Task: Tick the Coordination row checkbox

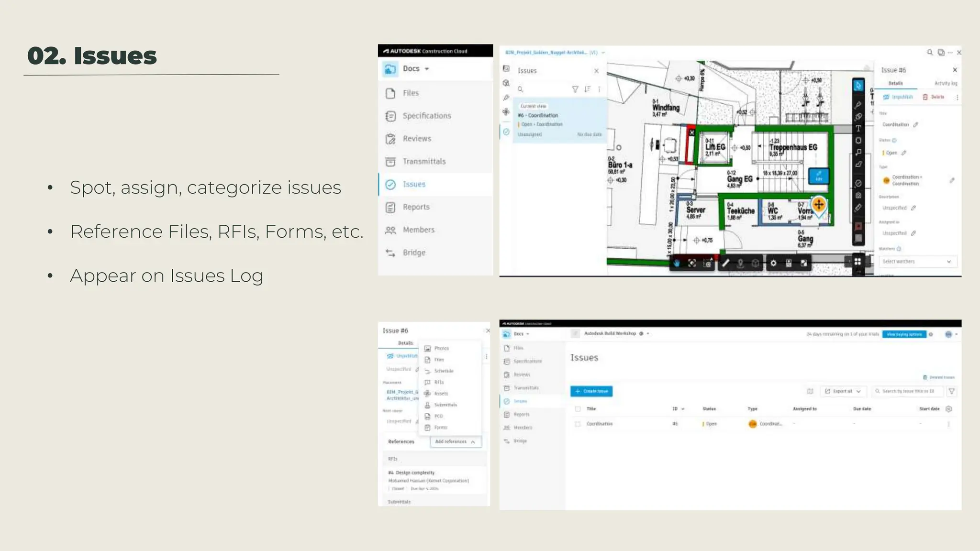Action: (x=578, y=424)
